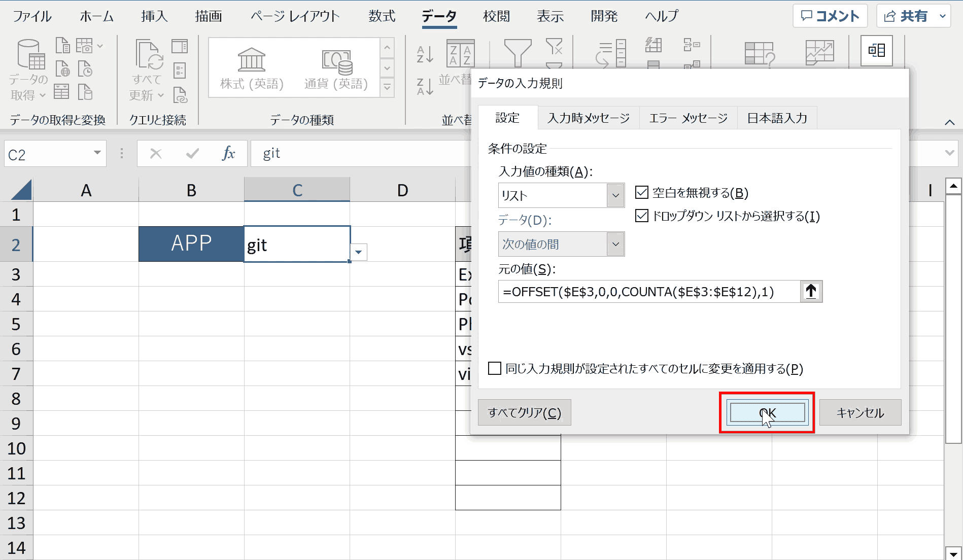
Task: Expand the Share (共有) dropdown arrow
Action: click(x=943, y=16)
